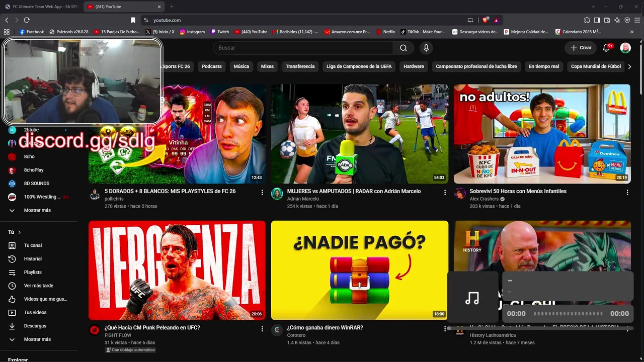Select the Mixes filter chip

[267, 66]
